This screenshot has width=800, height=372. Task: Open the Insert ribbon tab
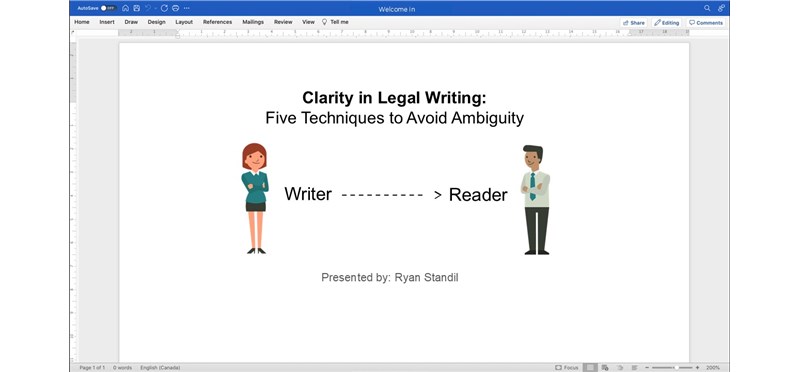107,22
